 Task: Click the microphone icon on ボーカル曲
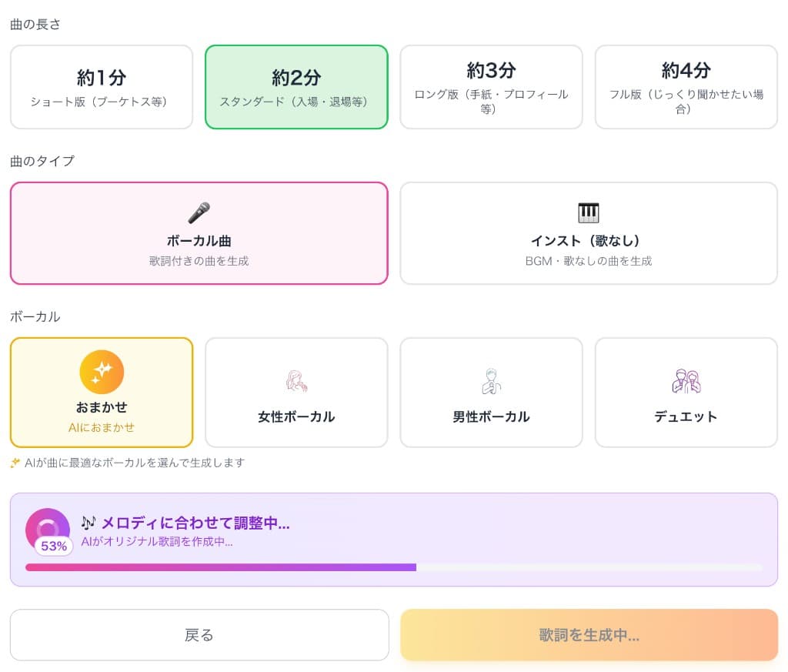(x=199, y=212)
